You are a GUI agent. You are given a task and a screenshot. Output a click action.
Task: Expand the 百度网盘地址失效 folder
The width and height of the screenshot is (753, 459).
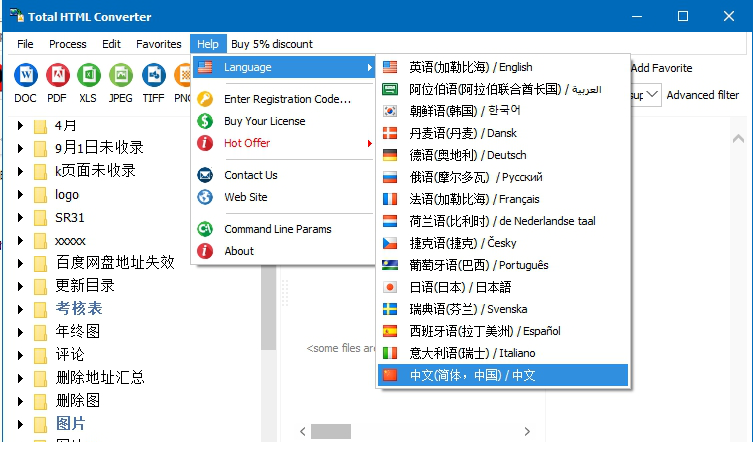(20, 263)
